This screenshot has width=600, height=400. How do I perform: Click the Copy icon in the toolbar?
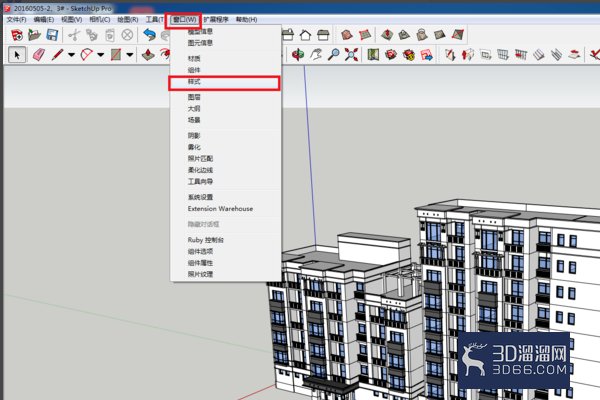coord(92,35)
